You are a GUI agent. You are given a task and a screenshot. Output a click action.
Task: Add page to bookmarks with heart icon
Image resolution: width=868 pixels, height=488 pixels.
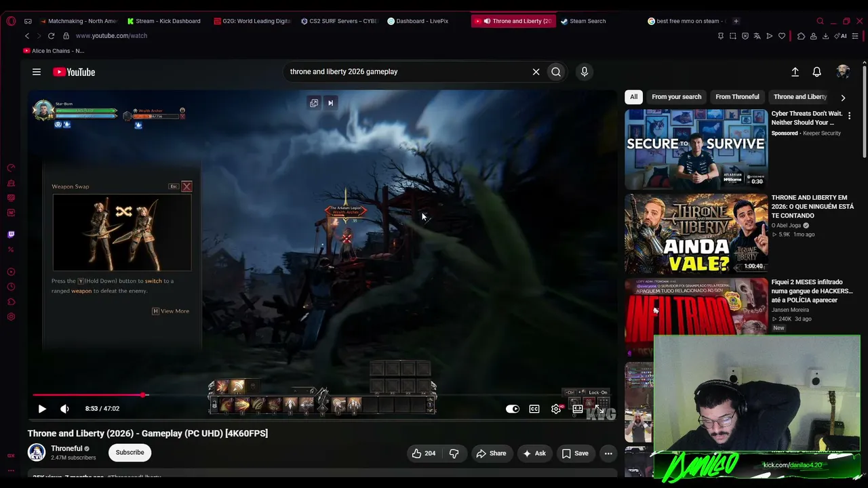click(782, 36)
